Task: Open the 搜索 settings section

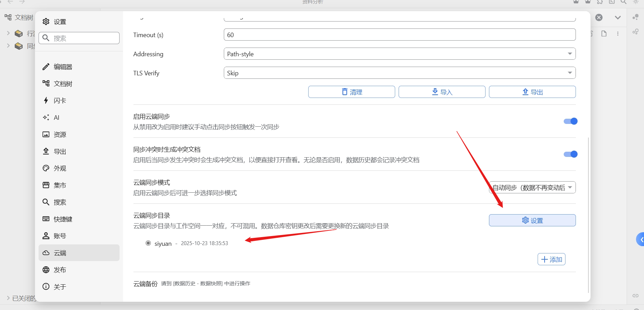Action: click(79, 202)
